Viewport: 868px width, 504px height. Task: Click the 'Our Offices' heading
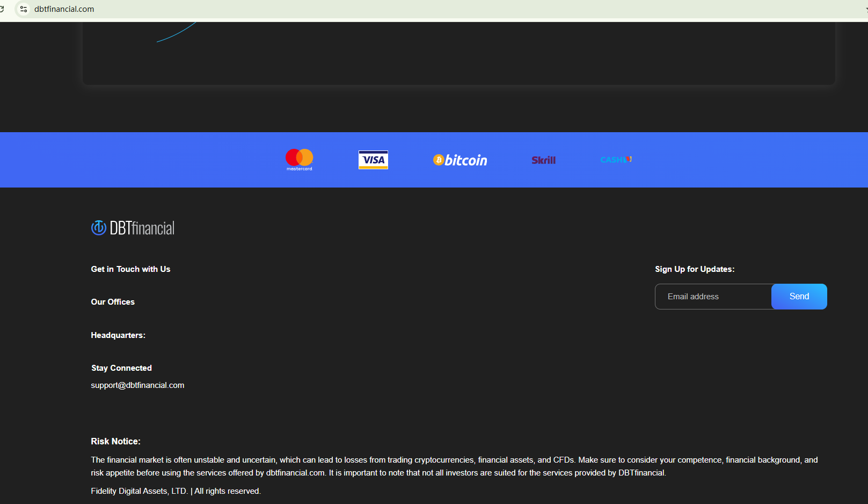coord(113,302)
